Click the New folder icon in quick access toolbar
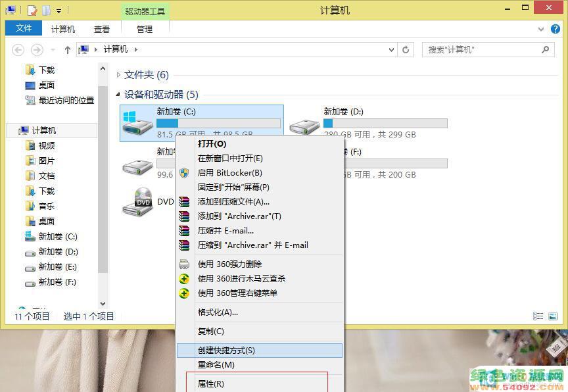 click(x=46, y=11)
